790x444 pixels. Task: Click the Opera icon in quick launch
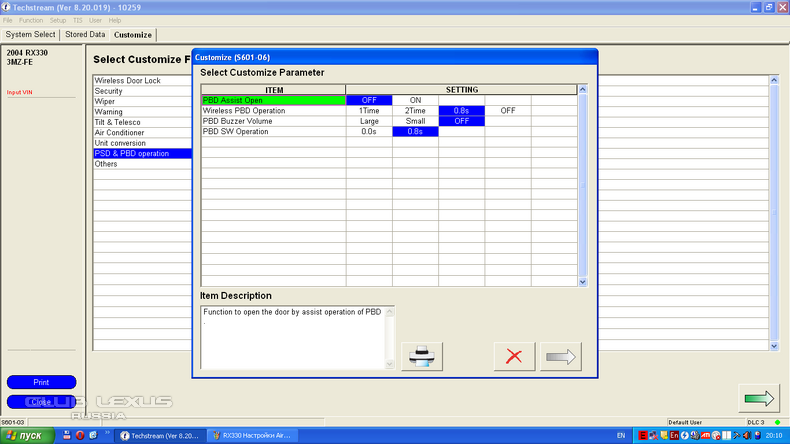pos(80,435)
